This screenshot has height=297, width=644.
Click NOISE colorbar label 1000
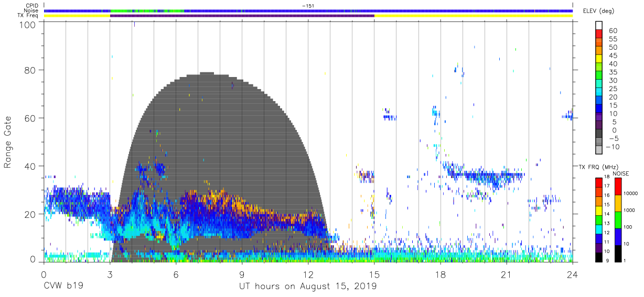point(629,210)
